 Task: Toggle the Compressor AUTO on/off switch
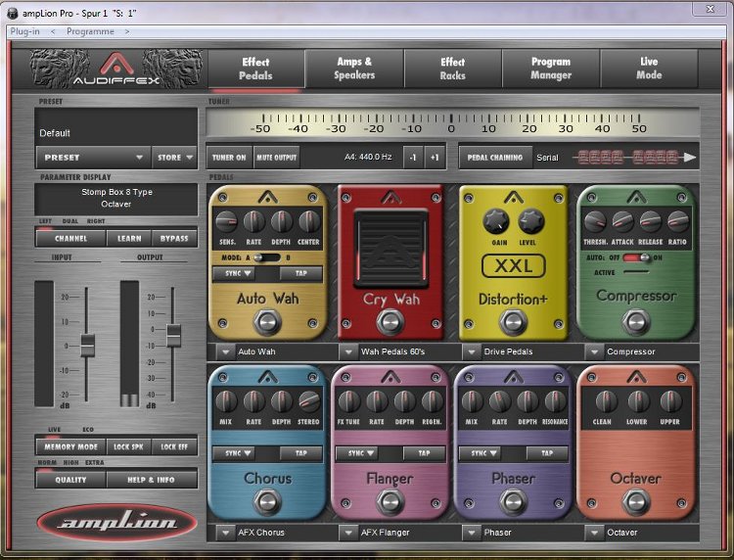point(636,257)
